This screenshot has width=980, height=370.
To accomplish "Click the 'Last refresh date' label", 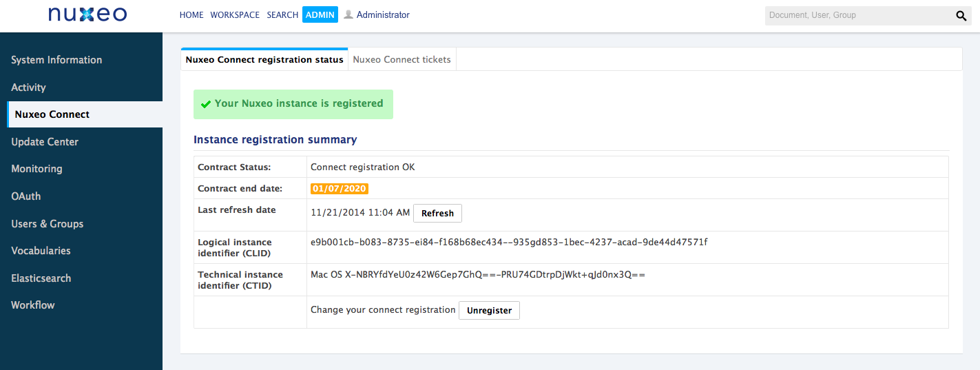I will [x=237, y=210].
